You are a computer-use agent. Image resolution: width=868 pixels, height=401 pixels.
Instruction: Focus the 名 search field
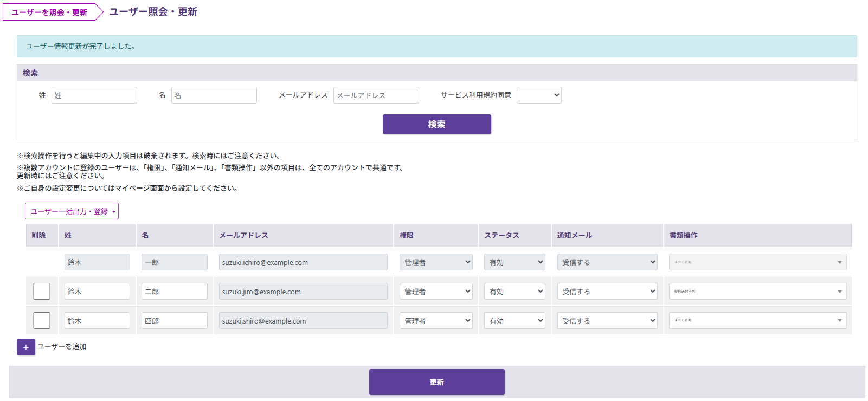214,95
